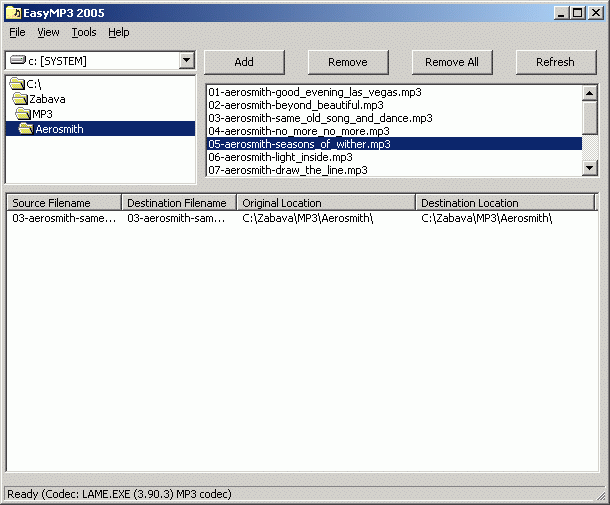Select 06-aerosmith-light_inside.mp3
The width and height of the screenshot is (610, 505).
394,157
